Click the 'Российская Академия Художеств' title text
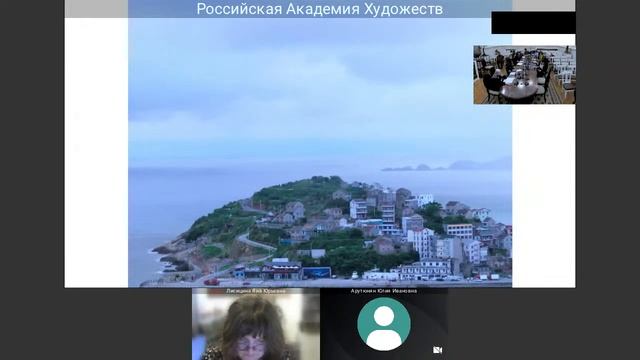The height and width of the screenshot is (360, 640). pos(320,9)
